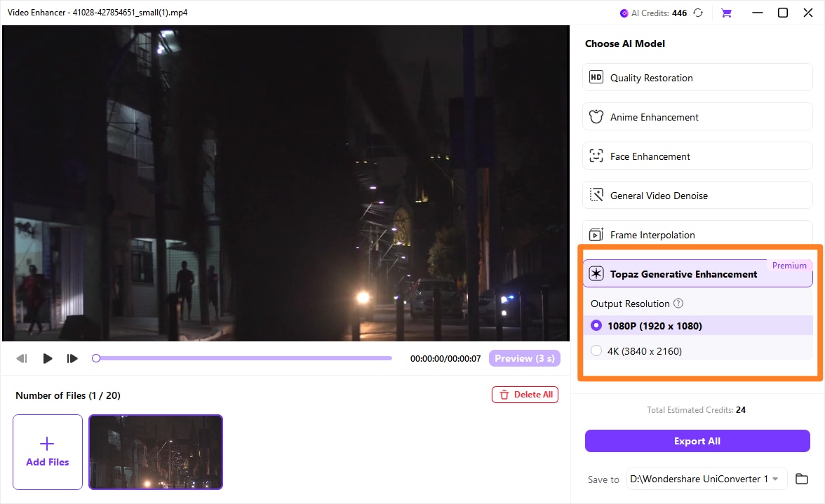Screen dimensions: 825x504
Task: Click the Export All button
Action: (x=697, y=441)
